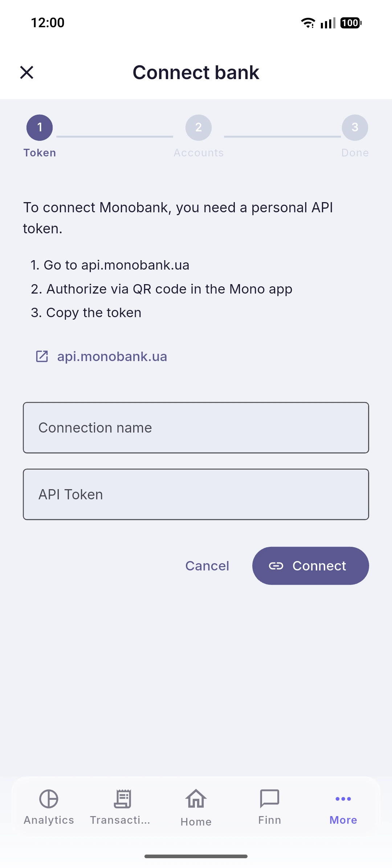Check the battery indicator in status bar
This screenshot has width=392, height=868.
351,23
